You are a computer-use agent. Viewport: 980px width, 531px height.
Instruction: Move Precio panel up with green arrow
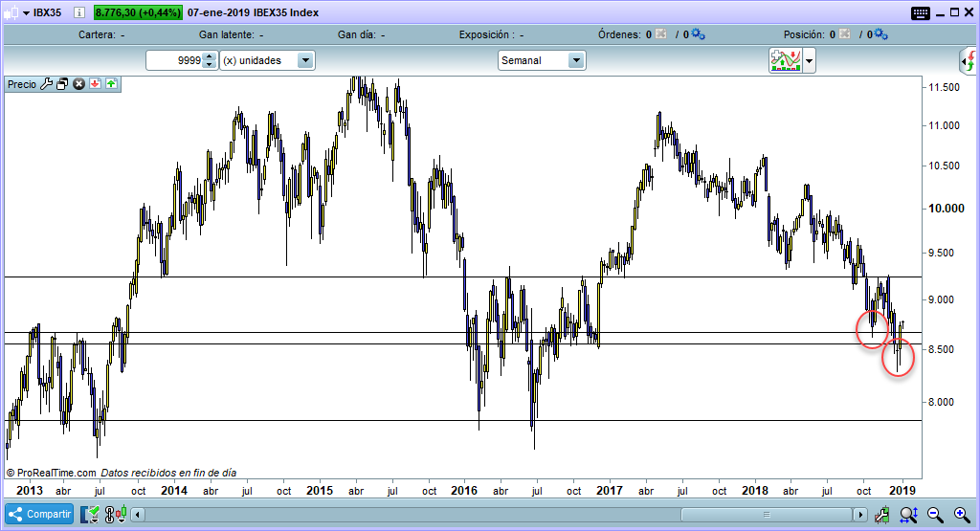pyautogui.click(x=111, y=84)
